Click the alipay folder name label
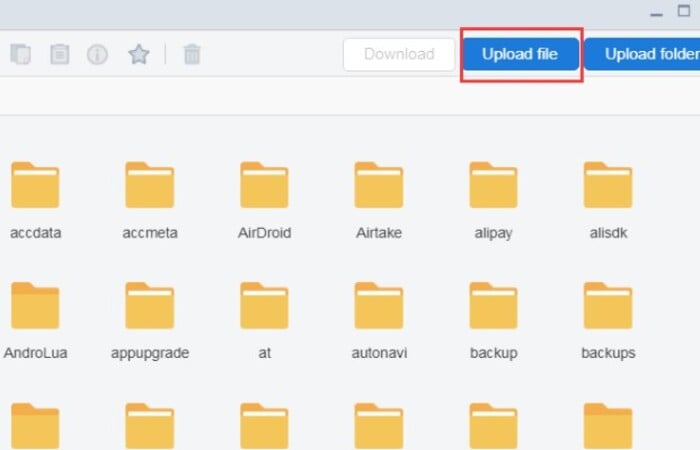Viewport: 700px width, 450px height. pos(493,233)
